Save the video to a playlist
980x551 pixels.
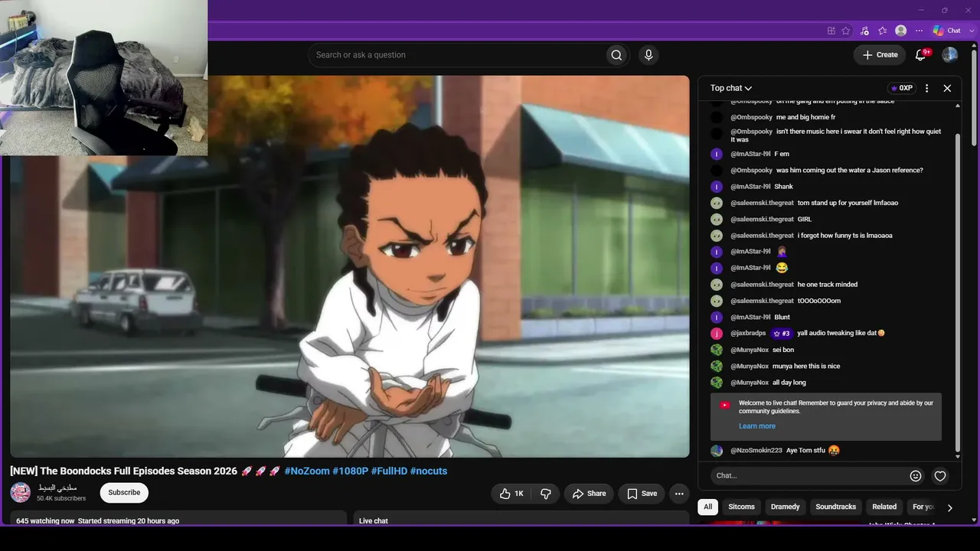pos(642,494)
